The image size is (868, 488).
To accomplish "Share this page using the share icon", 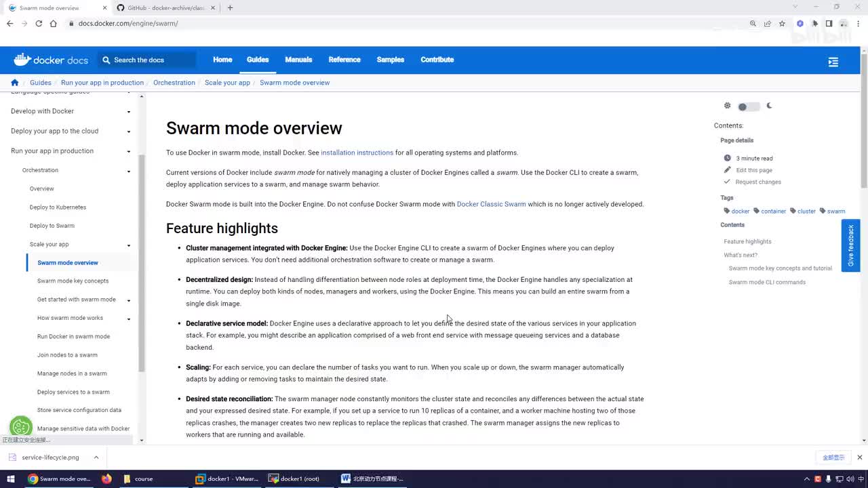I will pyautogui.click(x=768, y=24).
